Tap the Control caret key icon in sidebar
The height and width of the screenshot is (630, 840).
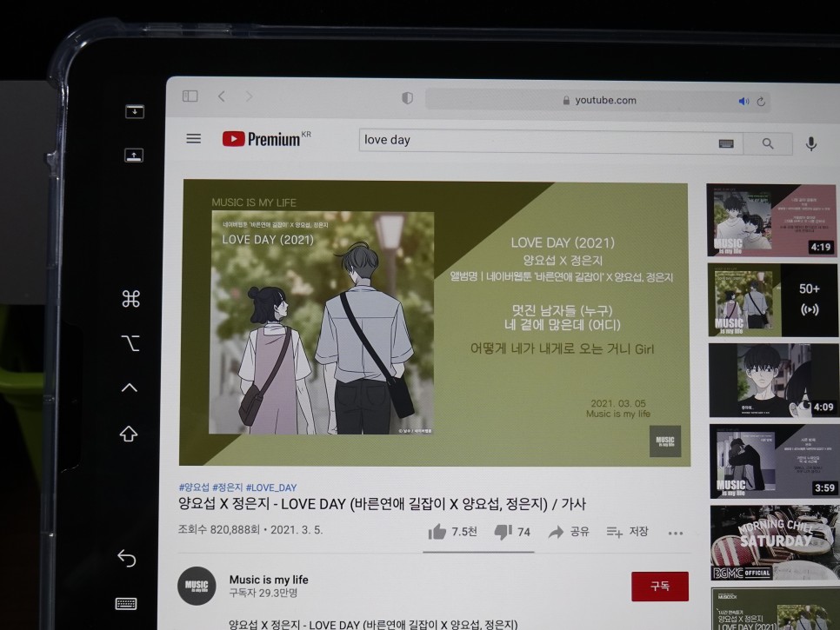click(129, 388)
